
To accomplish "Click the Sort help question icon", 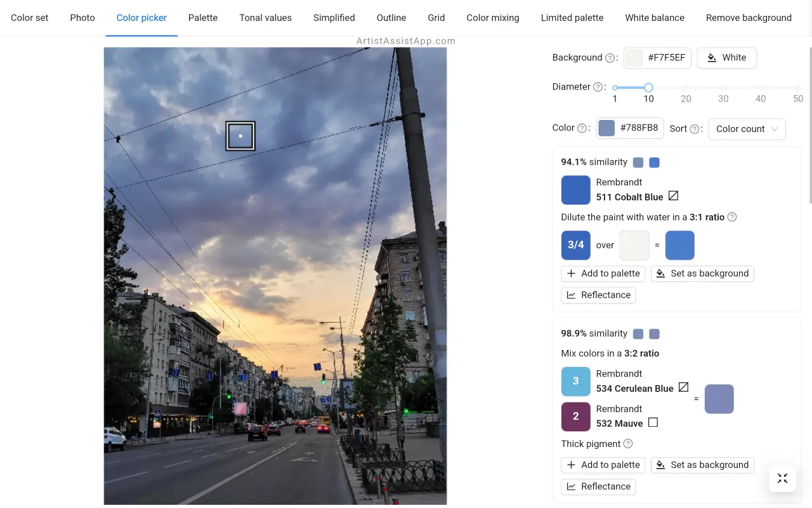I will pyautogui.click(x=695, y=129).
